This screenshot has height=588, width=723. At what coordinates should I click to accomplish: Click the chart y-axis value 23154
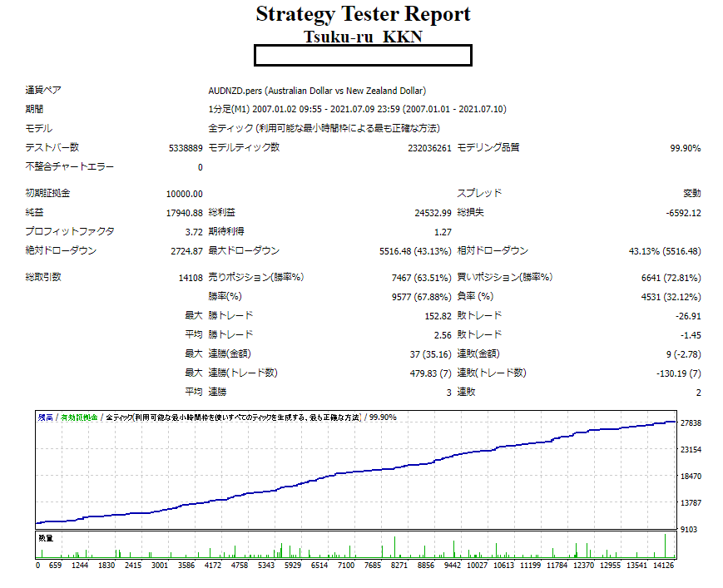click(x=691, y=449)
